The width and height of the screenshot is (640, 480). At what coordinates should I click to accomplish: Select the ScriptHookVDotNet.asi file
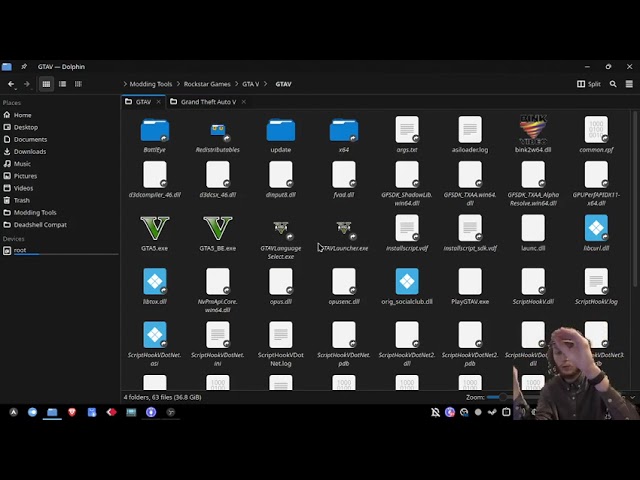[155, 344]
